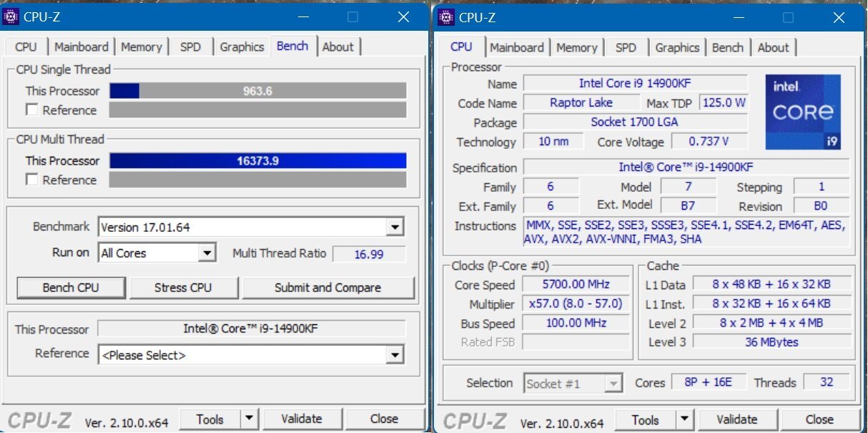This screenshot has height=433, width=868.
Task: Click Cores 8P + 16E value
Action: coord(710,382)
